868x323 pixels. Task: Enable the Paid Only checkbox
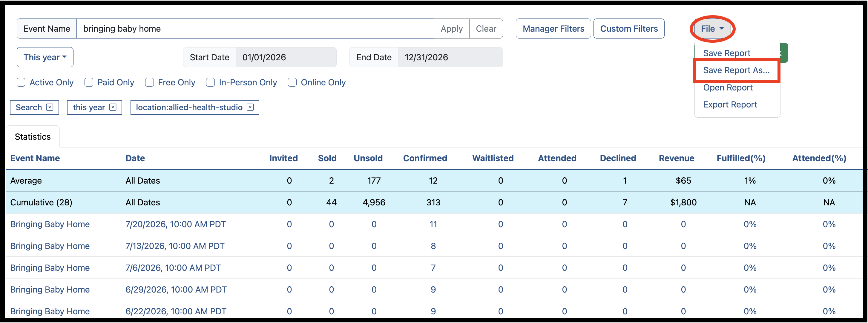89,82
